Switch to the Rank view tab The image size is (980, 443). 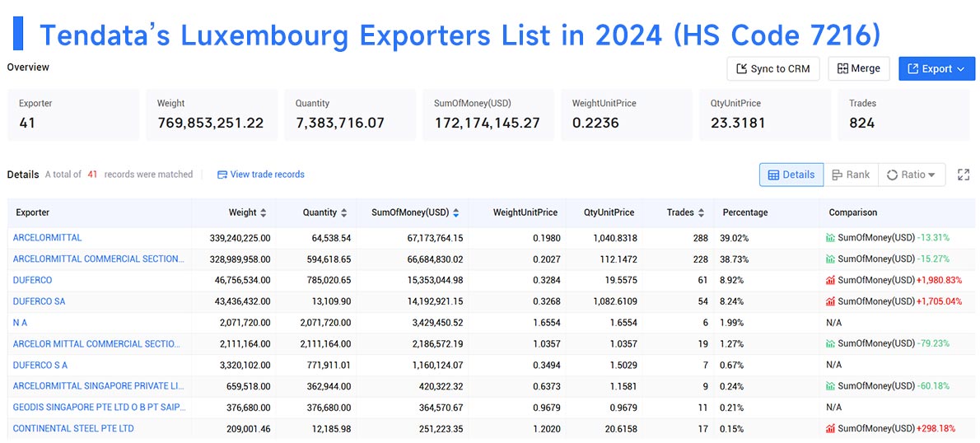tap(851, 175)
